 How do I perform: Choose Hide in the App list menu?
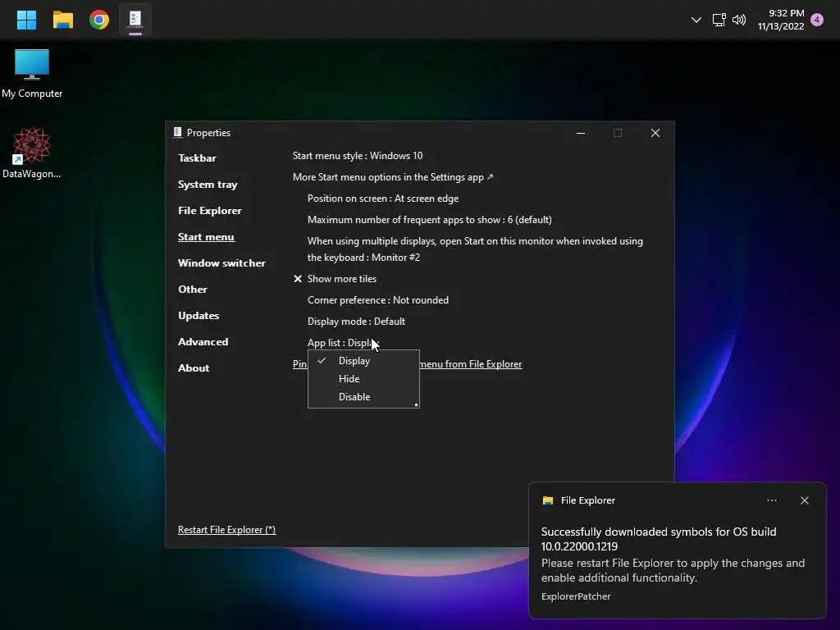(x=363, y=379)
